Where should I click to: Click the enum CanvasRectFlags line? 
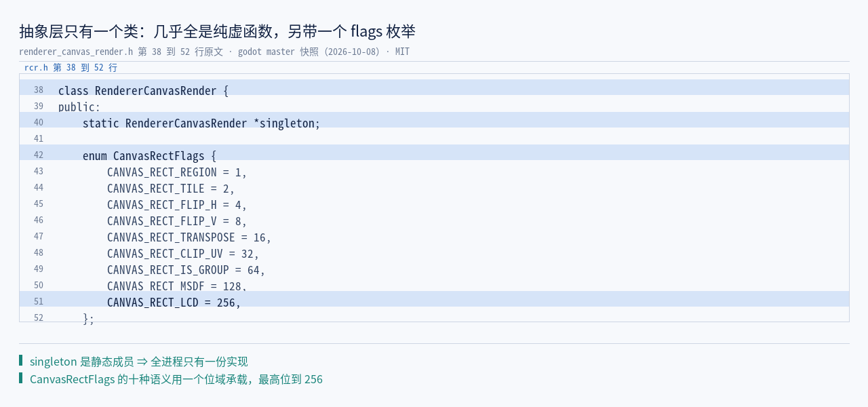pyautogui.click(x=434, y=153)
